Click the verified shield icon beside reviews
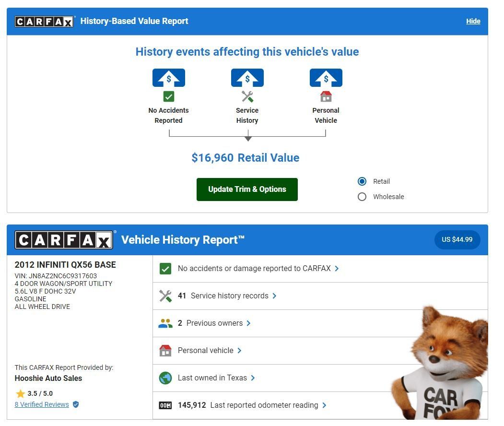 [76, 404]
